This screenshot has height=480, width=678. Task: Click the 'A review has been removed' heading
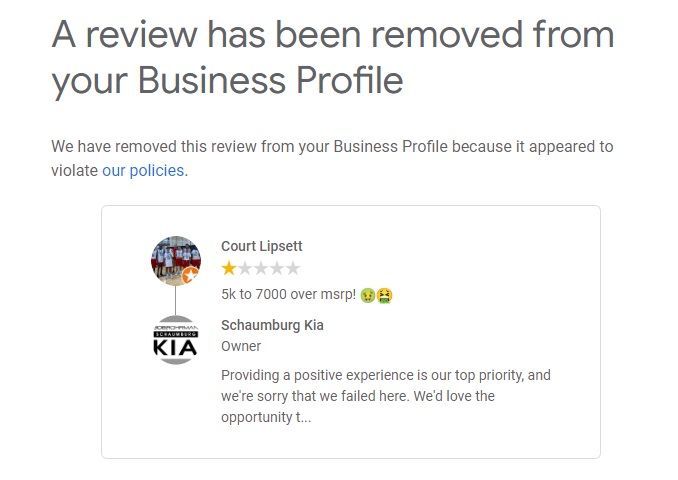click(332, 57)
